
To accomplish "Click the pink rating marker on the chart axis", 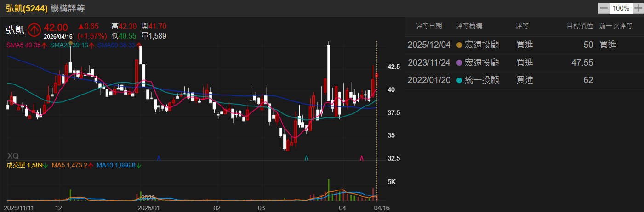I will pyautogui.click(x=362, y=158).
